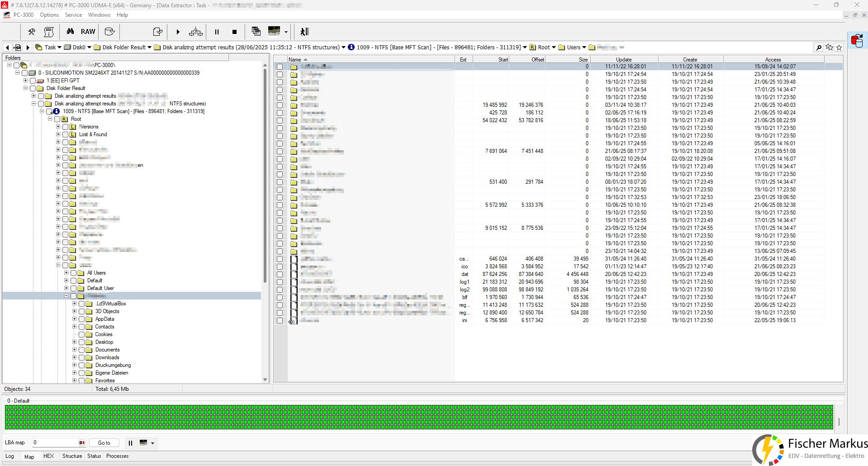
Task: Click the flowchart decision-tree icon
Action: 195,32
